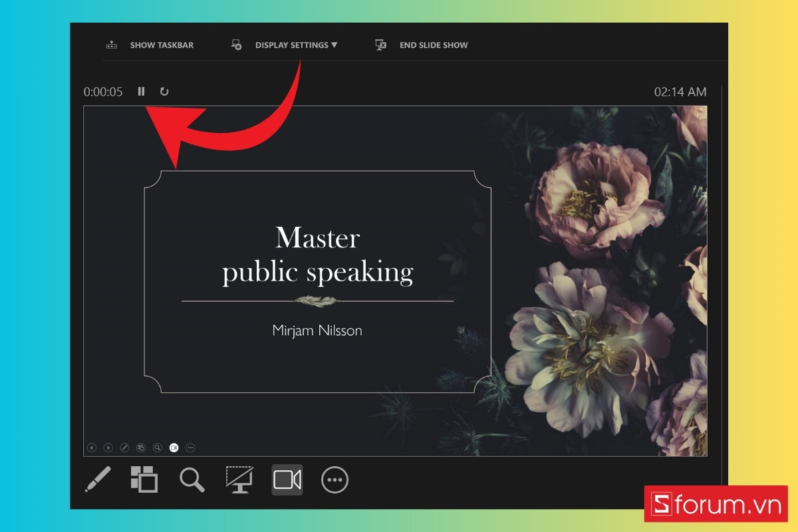This screenshot has height=532, width=798.
Task: Restart the slide timer
Action: coord(163,91)
